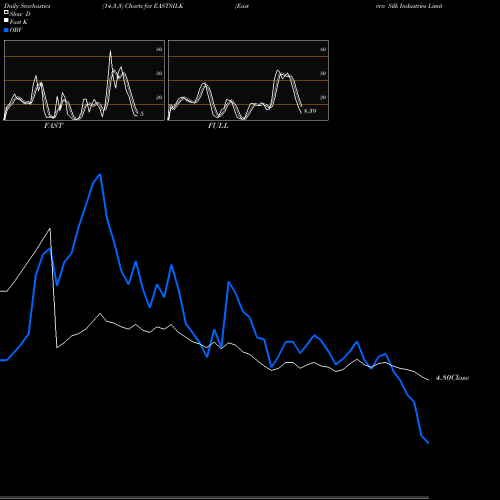Viewport: 500px width, 500px height.
Task: Click the 80 level label in FULL chart
Action: 323,49
